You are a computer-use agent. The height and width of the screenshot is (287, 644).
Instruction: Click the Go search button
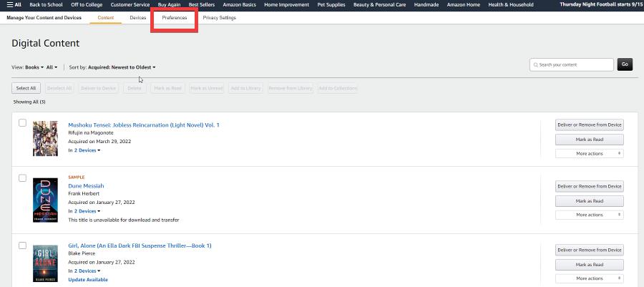[x=625, y=64]
